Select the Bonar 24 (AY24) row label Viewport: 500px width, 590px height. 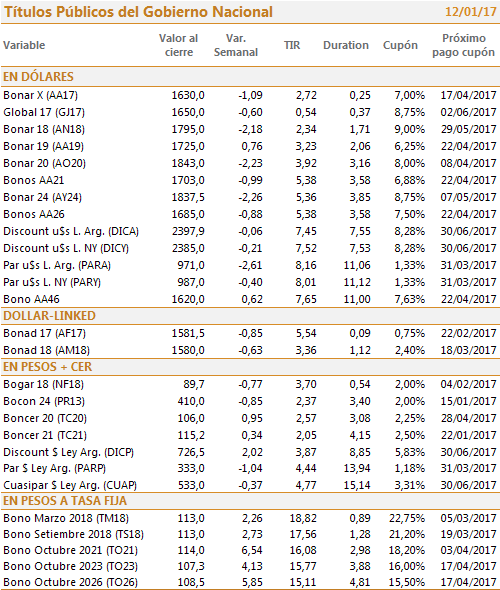pos(43,197)
